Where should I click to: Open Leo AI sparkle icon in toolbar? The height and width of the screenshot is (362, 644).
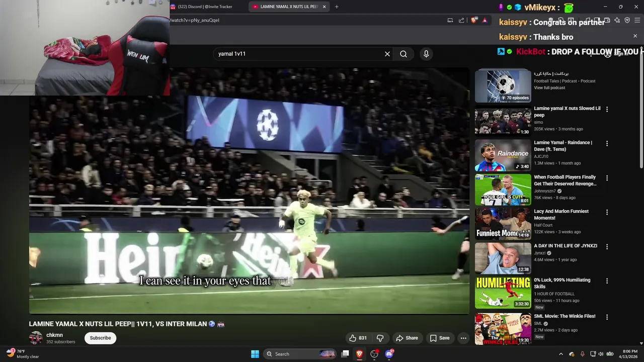point(617,20)
